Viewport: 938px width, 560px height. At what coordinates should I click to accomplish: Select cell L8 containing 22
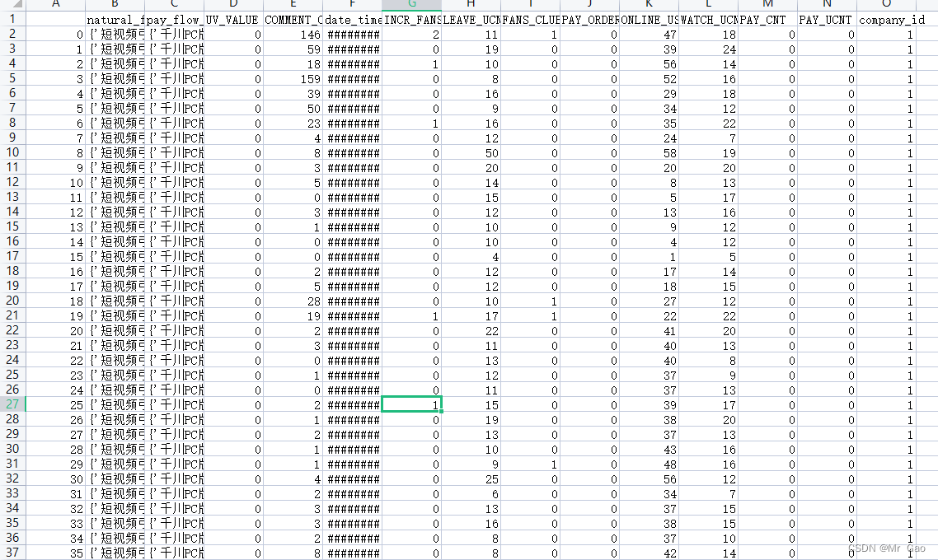[708, 123]
